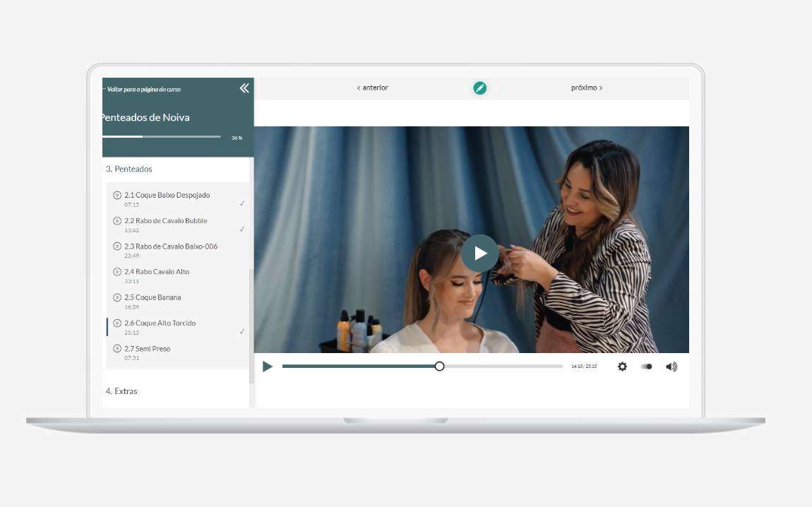Click play icon beside 2.7 Semi Preso
Image resolution: width=812 pixels, height=507 pixels.
(x=117, y=349)
